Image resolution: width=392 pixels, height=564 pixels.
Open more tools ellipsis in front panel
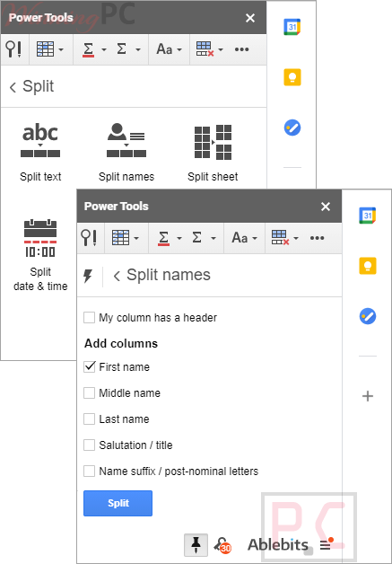(x=318, y=238)
